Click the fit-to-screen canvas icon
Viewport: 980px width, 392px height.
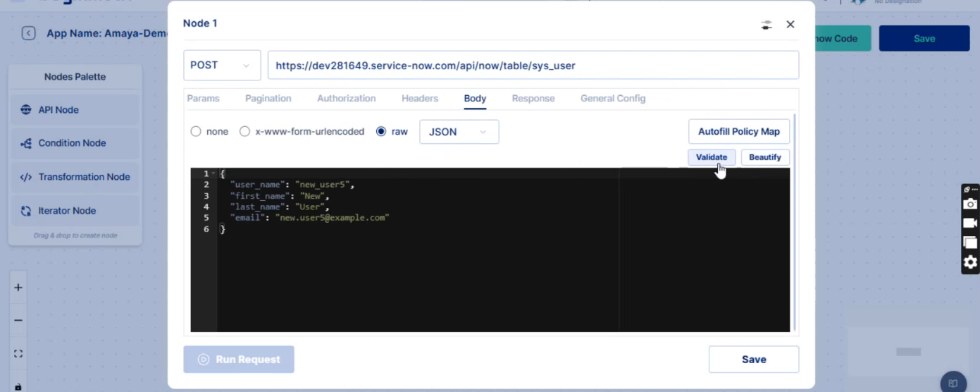tap(18, 354)
